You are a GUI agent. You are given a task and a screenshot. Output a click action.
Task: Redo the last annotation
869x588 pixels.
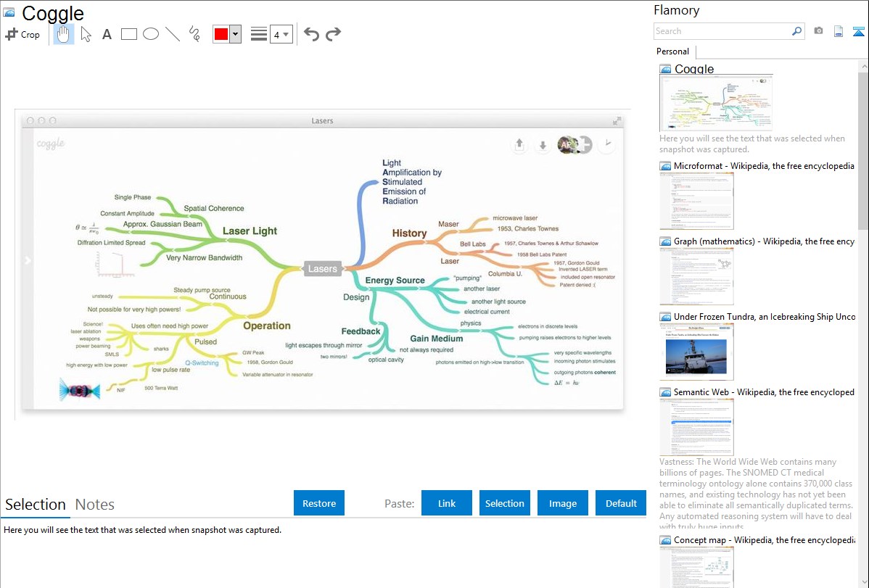[x=333, y=34]
